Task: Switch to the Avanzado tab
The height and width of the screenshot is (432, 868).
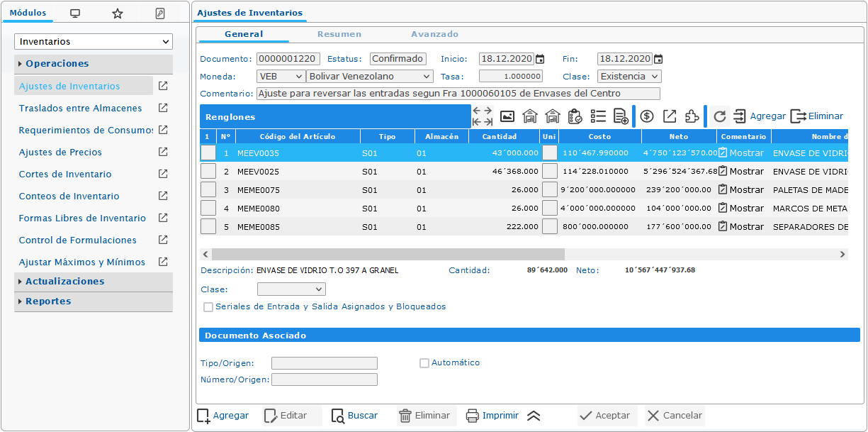Action: (435, 34)
